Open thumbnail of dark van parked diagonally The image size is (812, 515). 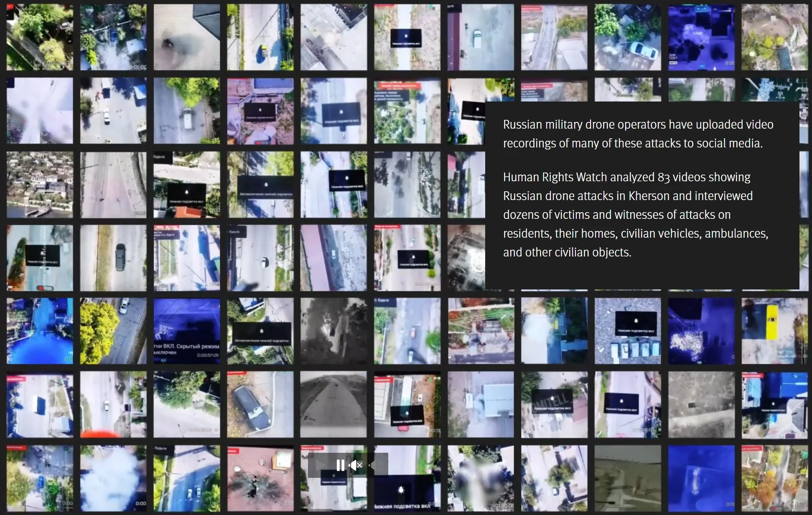260,404
